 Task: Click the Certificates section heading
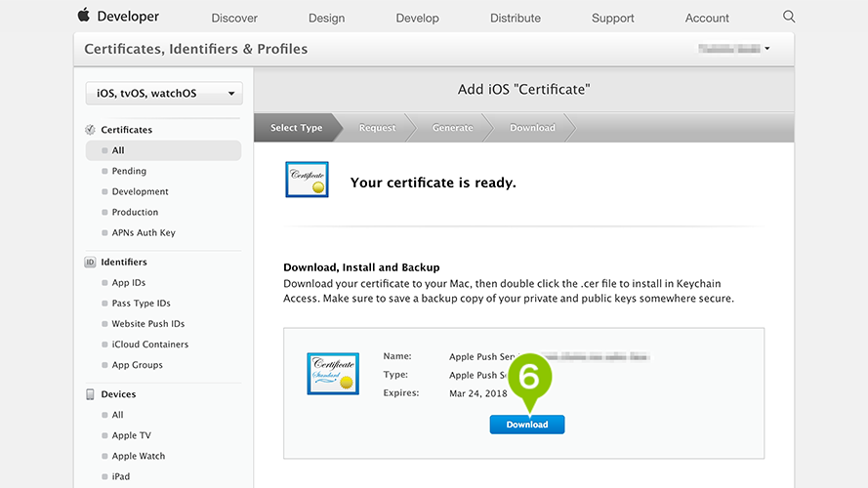(x=126, y=130)
